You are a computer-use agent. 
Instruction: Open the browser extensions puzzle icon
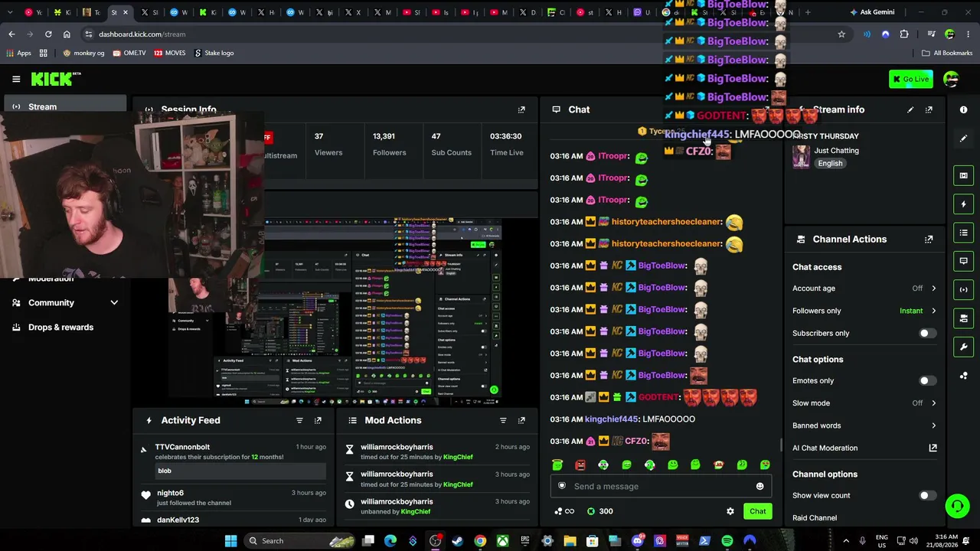click(904, 34)
